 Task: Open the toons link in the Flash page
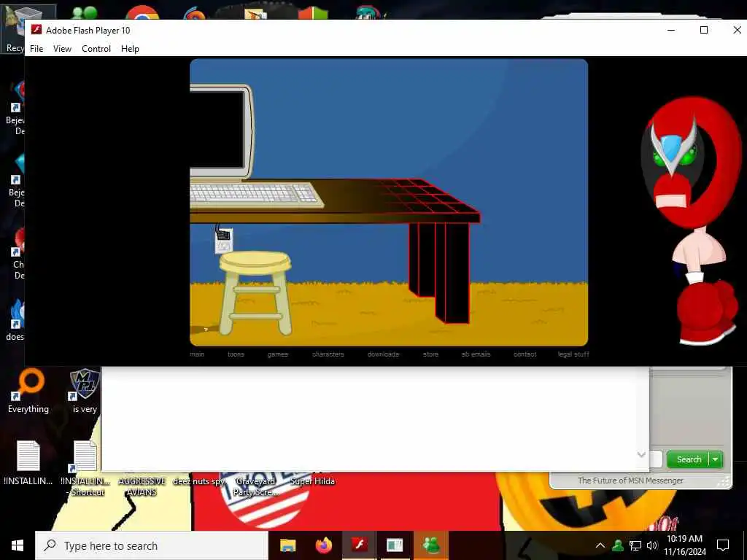point(236,354)
